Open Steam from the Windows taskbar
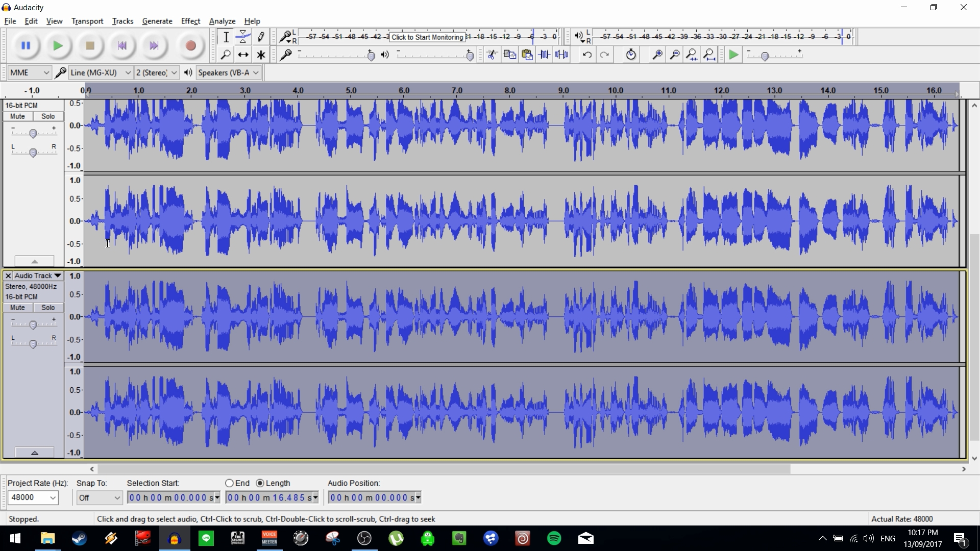 (x=80, y=538)
